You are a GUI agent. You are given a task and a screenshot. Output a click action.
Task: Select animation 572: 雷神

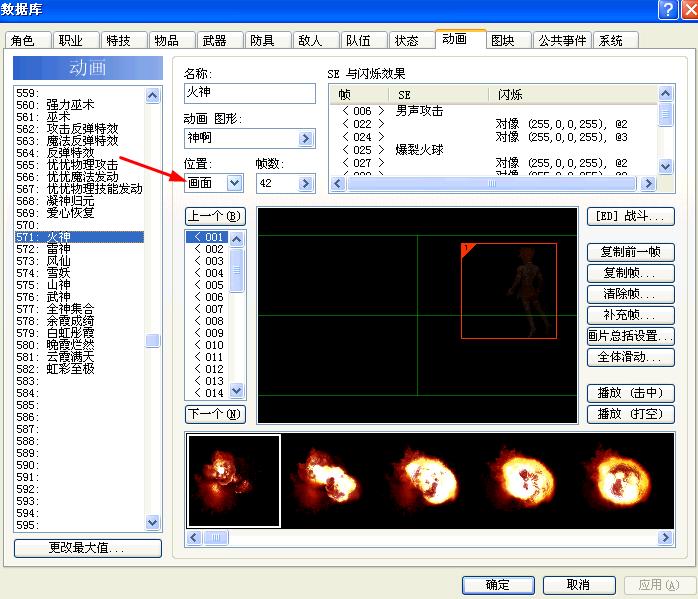pyautogui.click(x=79, y=249)
